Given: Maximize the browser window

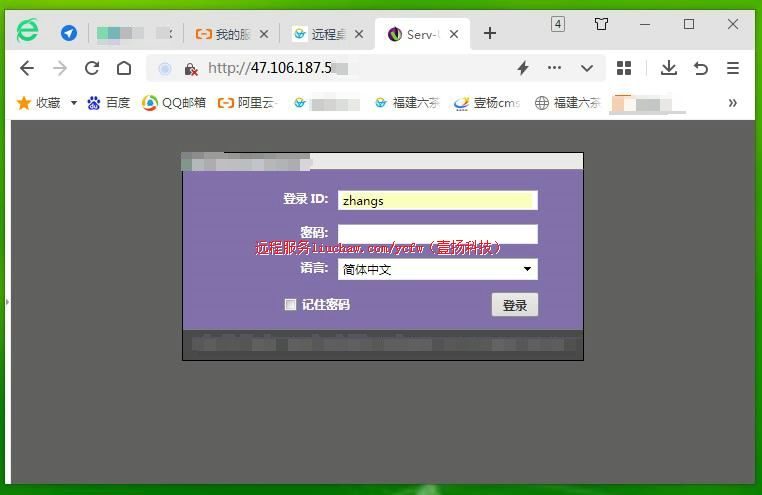Looking at the screenshot, I should [x=689, y=24].
